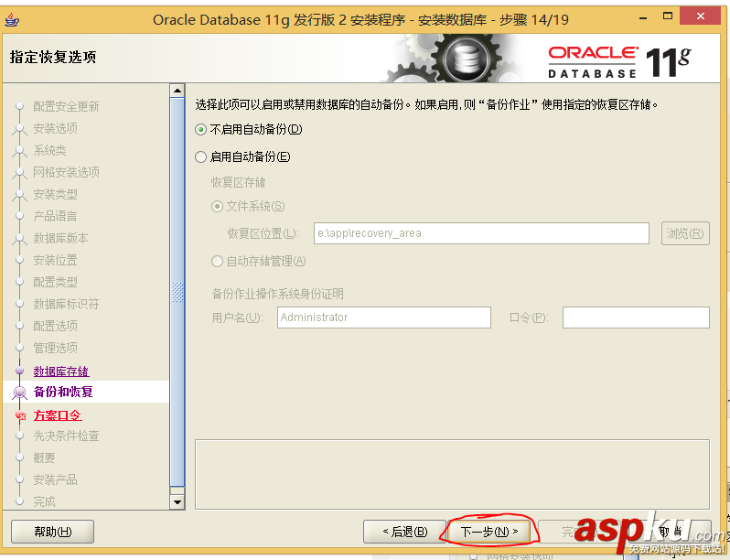The height and width of the screenshot is (560, 730).
Task: Close the Oracle installer window
Action: (700, 16)
